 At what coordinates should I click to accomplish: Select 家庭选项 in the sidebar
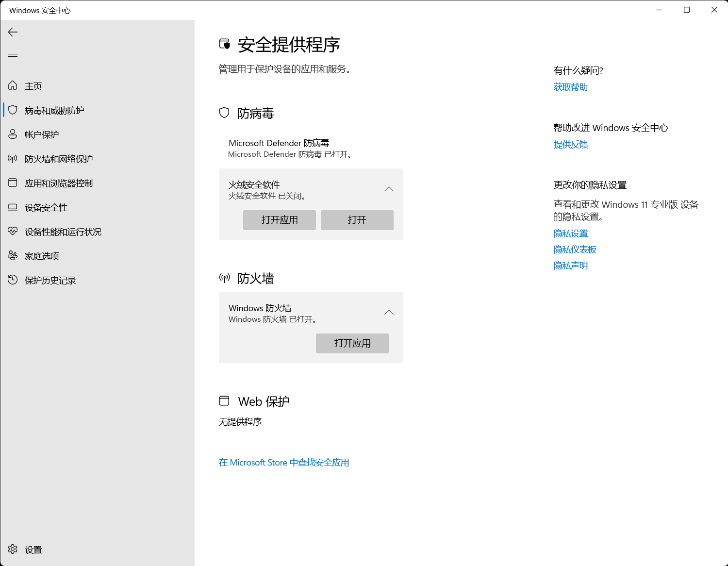pyautogui.click(x=97, y=256)
